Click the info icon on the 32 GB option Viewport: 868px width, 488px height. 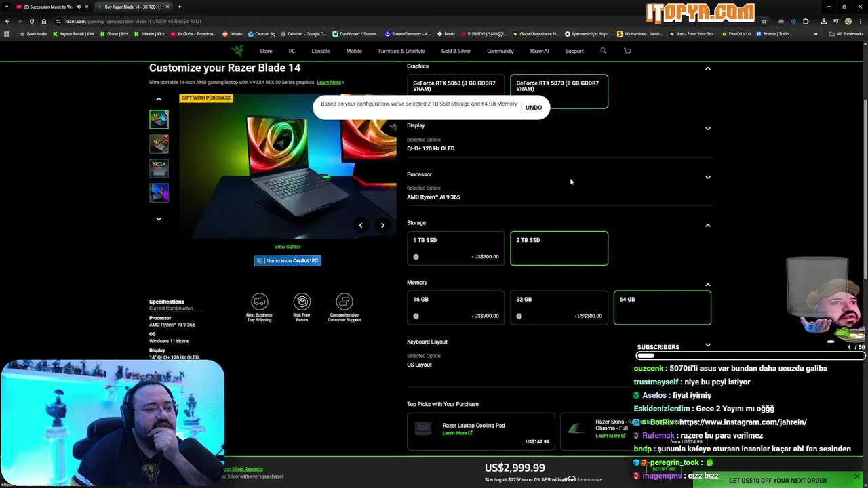coord(519,316)
